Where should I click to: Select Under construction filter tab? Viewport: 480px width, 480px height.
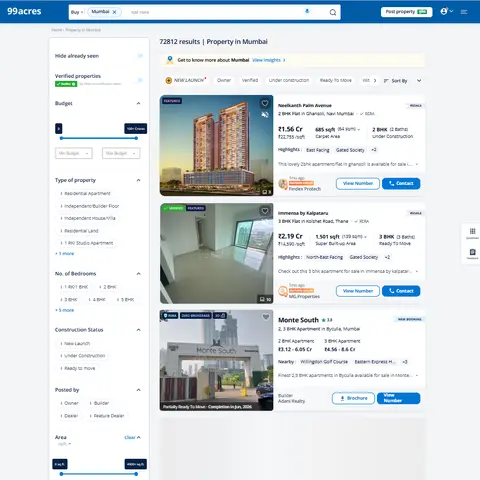[289, 80]
